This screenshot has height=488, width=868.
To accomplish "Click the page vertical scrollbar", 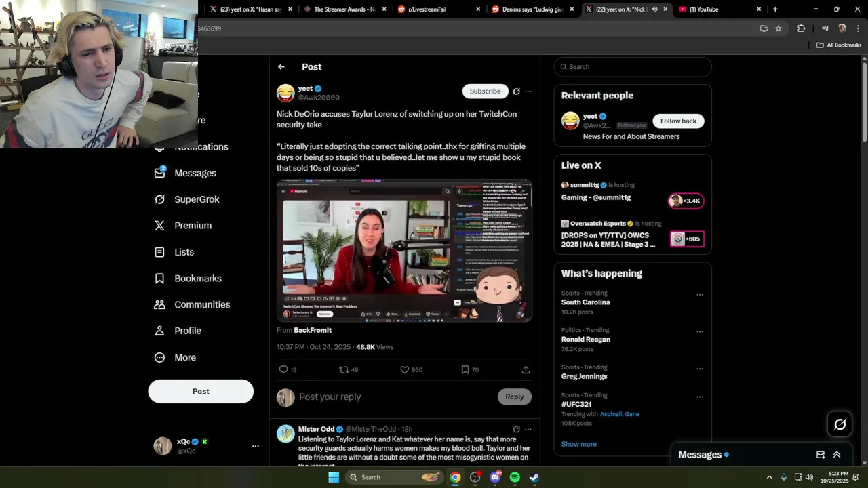I will (864, 102).
